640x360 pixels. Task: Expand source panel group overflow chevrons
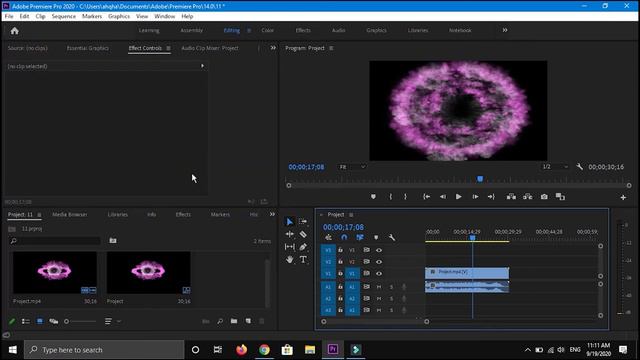pos(273,48)
